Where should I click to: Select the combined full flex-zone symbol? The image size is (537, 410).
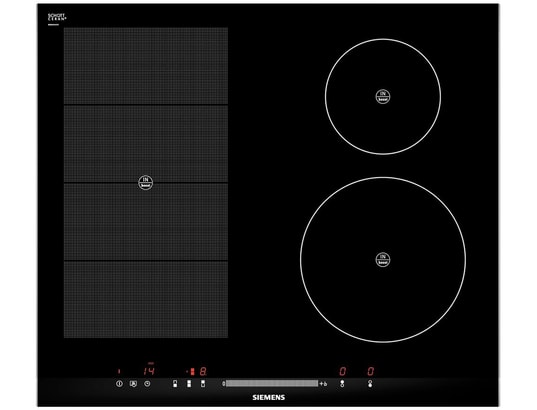point(189,384)
